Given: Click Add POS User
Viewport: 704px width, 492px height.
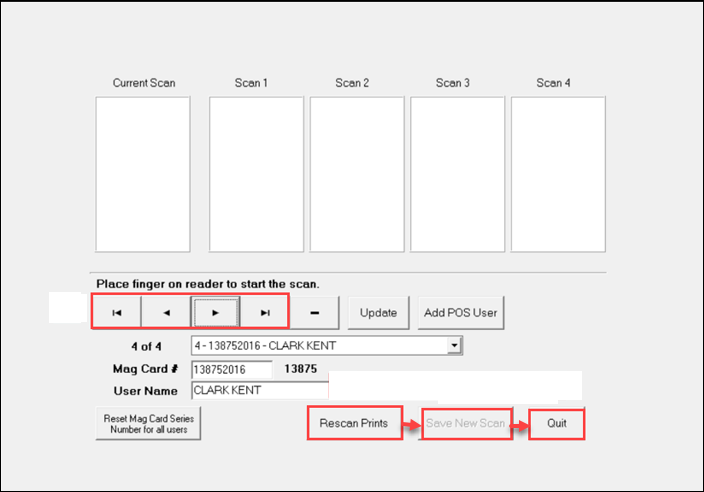Looking at the screenshot, I should pos(459,312).
